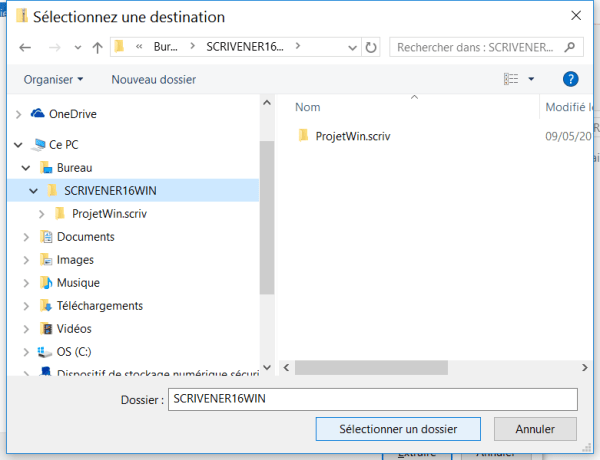This screenshot has width=600, height=460.
Task: Open the address bar history dropdown
Action: (352, 48)
